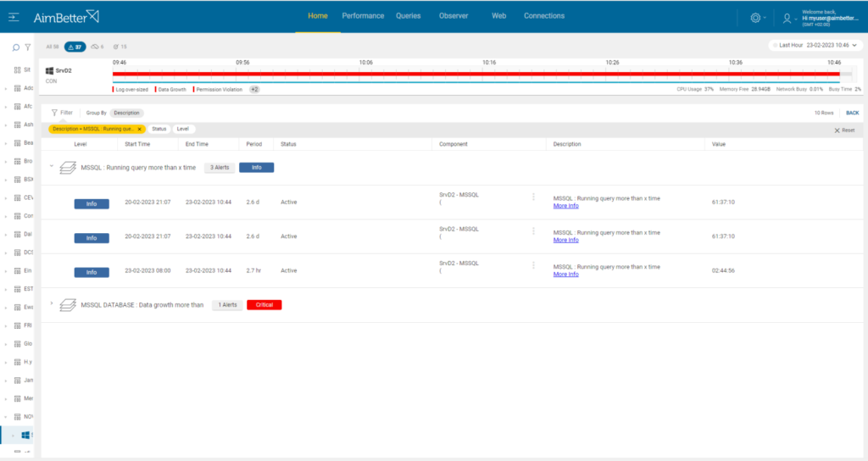Select the All 58 filter
This screenshot has width=868, height=461.
click(53, 47)
